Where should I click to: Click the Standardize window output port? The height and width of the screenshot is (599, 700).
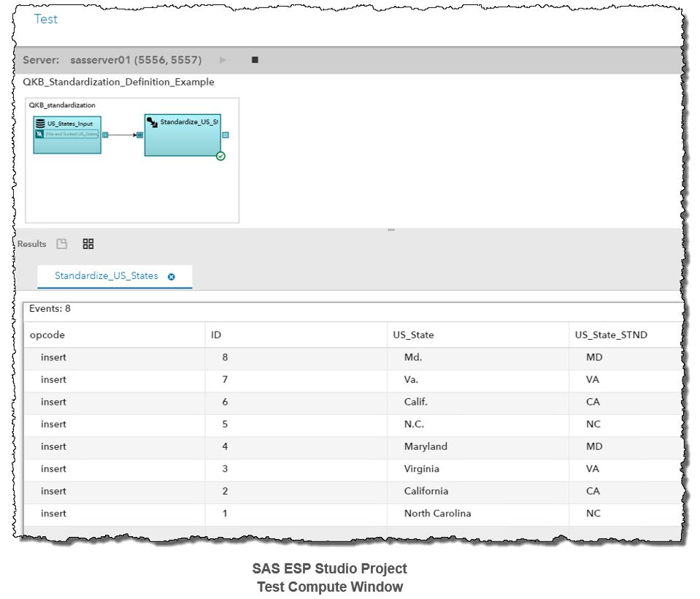tap(225, 134)
